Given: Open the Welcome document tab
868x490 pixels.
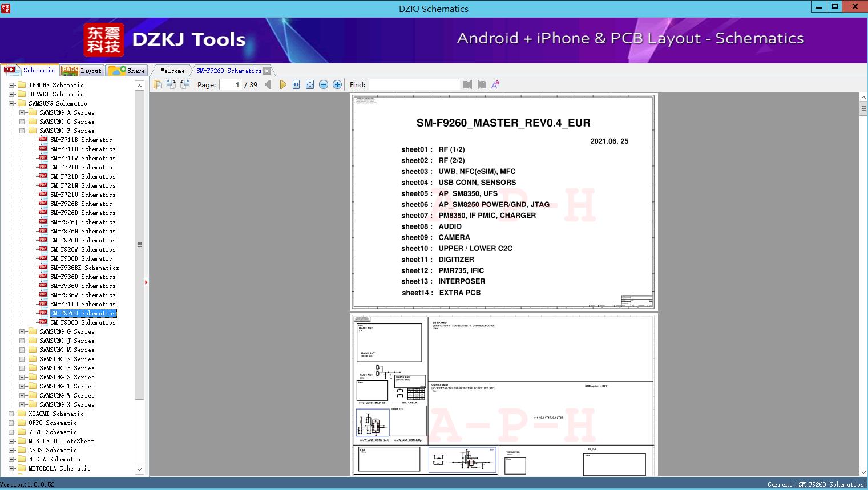Looking at the screenshot, I should point(172,71).
